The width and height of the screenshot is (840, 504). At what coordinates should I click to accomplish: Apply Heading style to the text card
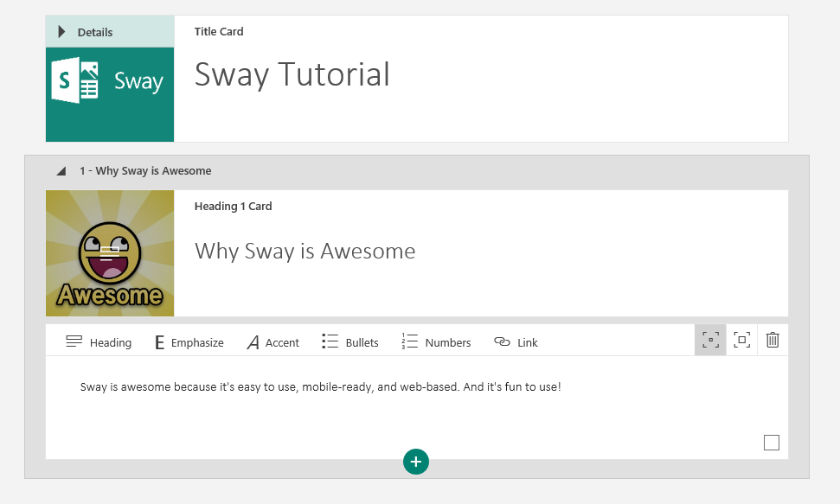[99, 342]
